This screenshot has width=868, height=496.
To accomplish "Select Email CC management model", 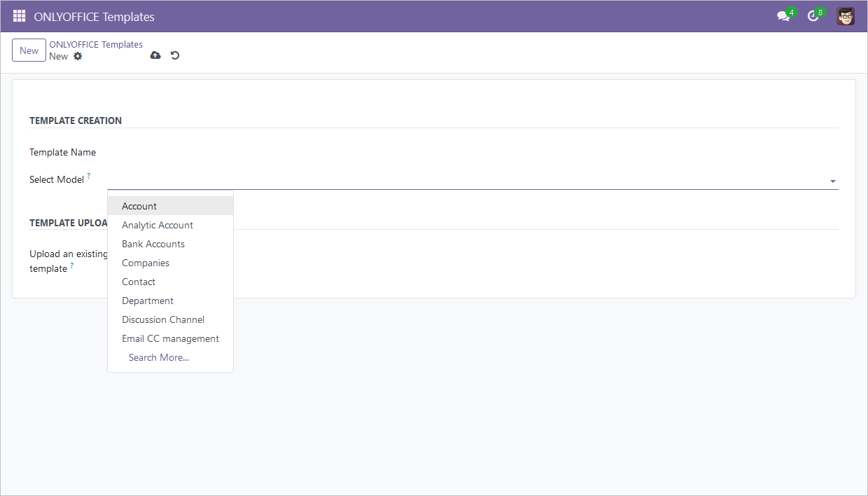I will (170, 338).
